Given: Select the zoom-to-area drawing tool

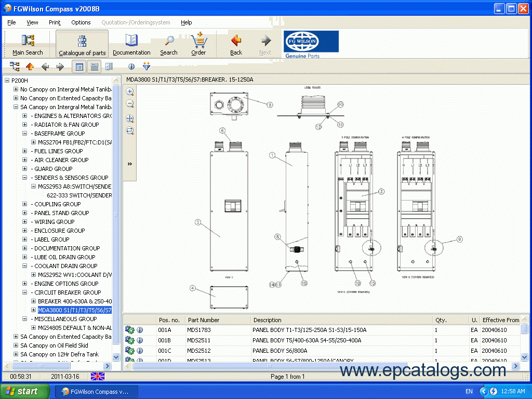Looking at the screenshot, I should 130,130.
